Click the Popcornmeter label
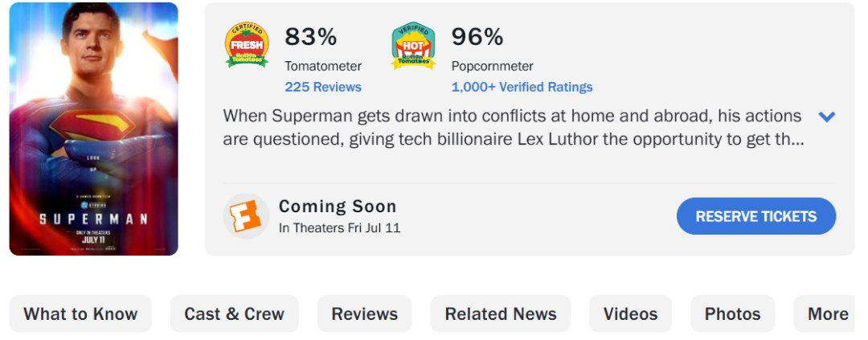The width and height of the screenshot is (868, 340). pos(492,67)
